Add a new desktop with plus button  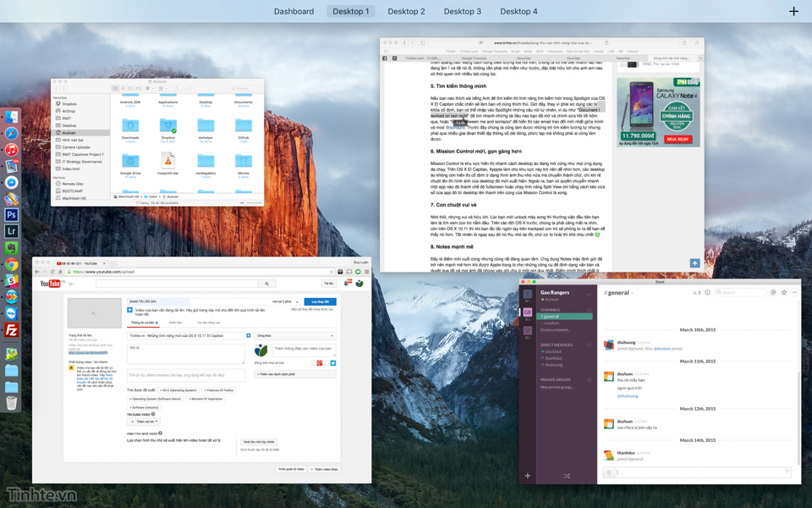coord(793,11)
